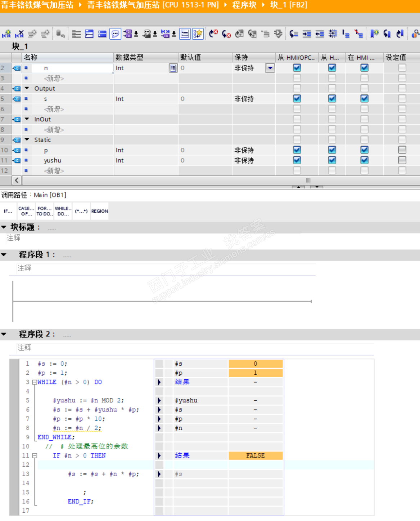The width and height of the screenshot is (420, 521).
Task: Collapse 程序段 2 network
Action: click(x=4, y=334)
